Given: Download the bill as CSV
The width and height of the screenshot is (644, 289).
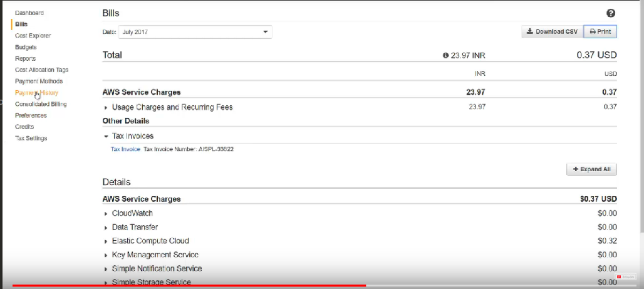Looking at the screenshot, I should tap(552, 32).
